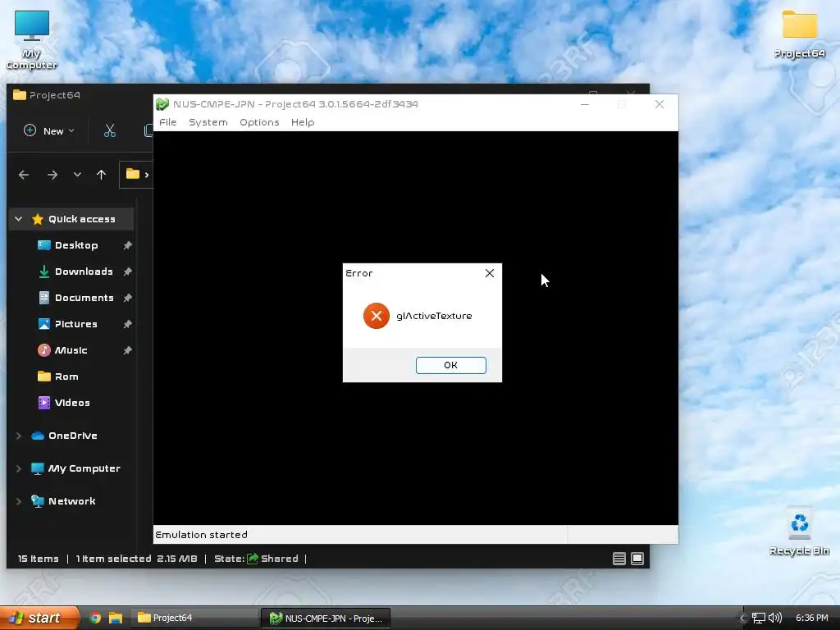Collapse the Quick access tree node
The height and width of the screenshot is (630, 840).
(x=19, y=219)
